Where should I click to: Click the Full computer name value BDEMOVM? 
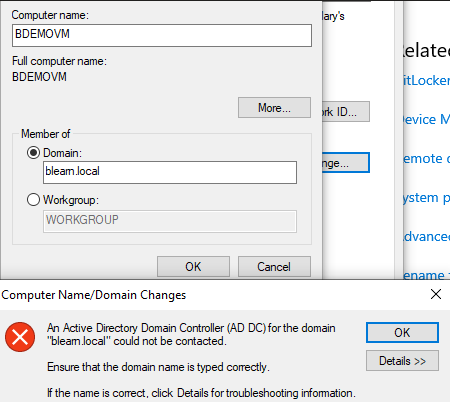(x=39, y=77)
